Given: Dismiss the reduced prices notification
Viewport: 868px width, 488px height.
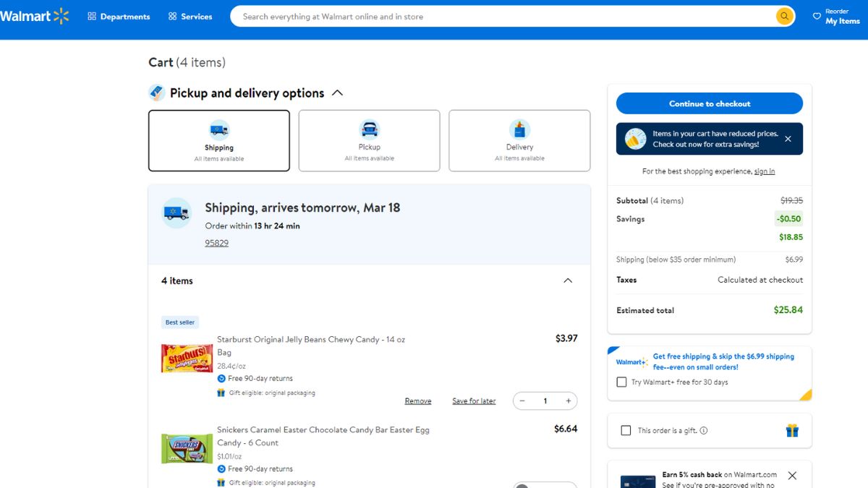Looking at the screenshot, I should tap(788, 139).
